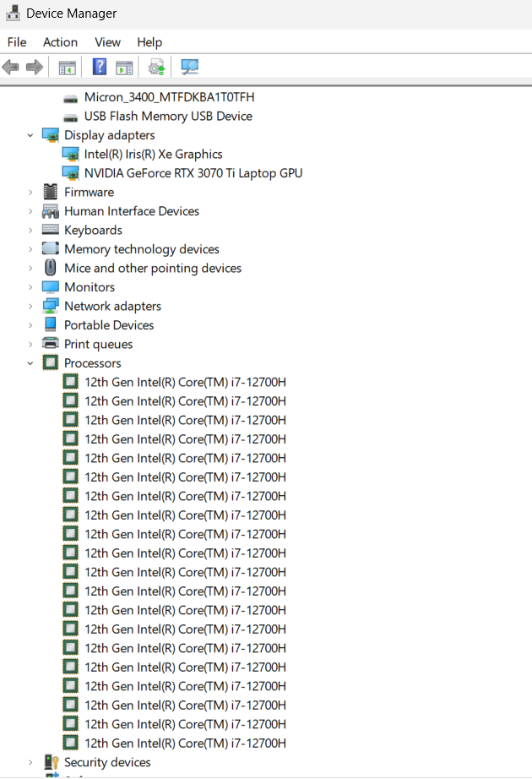
Task: Click the USB Flash Memory drive icon
Action: (71, 117)
